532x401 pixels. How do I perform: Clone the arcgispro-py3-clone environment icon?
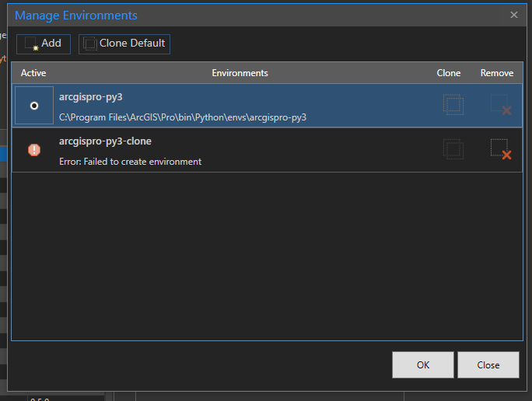pyautogui.click(x=453, y=149)
